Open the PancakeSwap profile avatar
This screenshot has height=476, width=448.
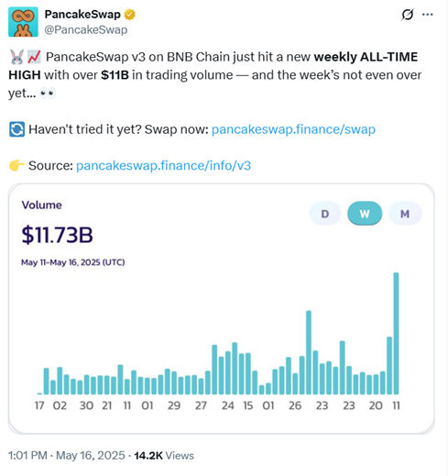(23, 22)
